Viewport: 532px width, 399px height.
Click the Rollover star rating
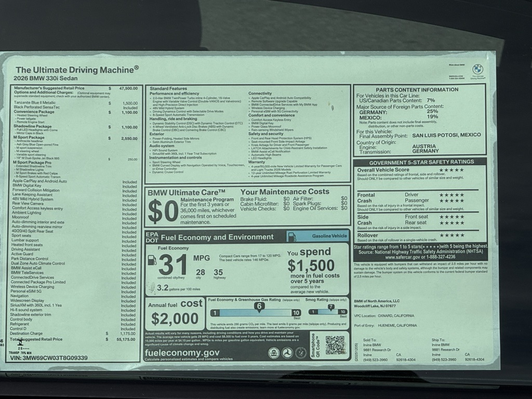coord(451,235)
